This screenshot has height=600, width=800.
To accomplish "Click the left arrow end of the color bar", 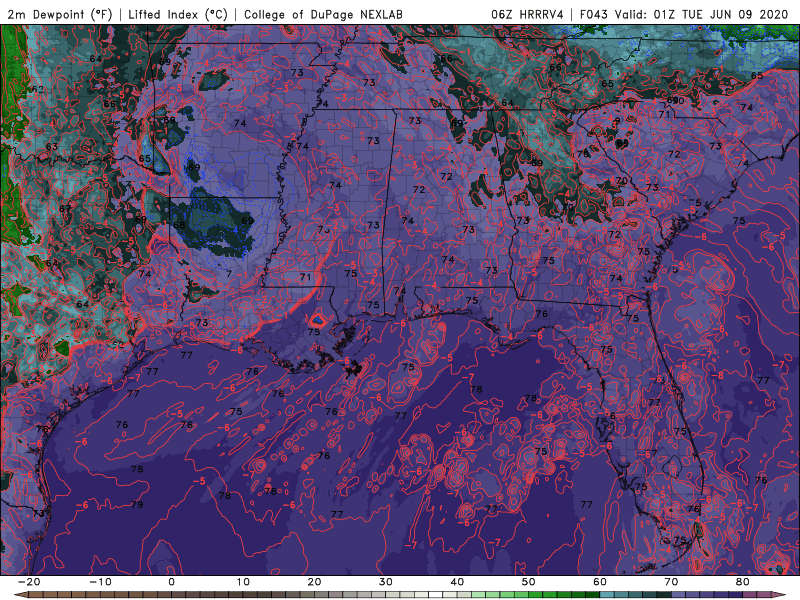I will [19, 595].
